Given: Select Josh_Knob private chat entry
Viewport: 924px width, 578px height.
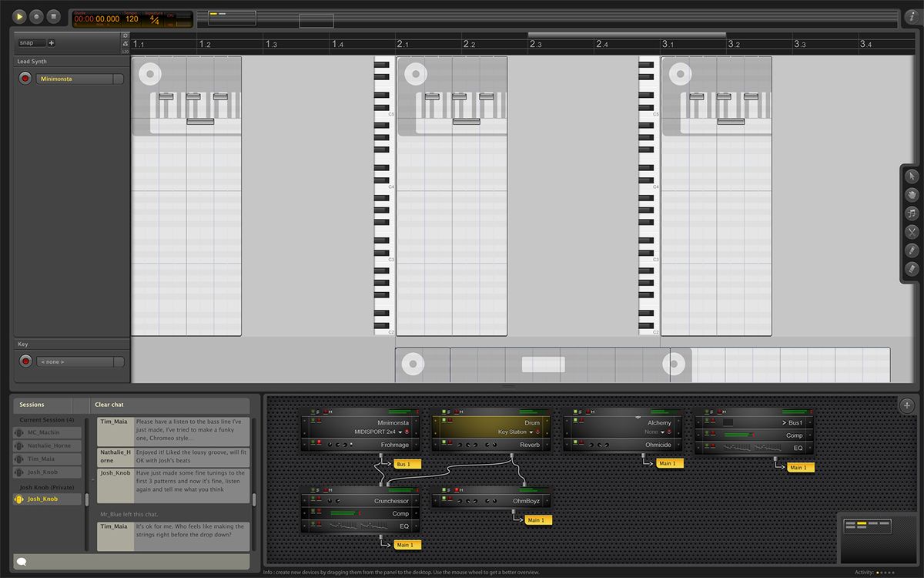Looking at the screenshot, I should tap(48, 499).
